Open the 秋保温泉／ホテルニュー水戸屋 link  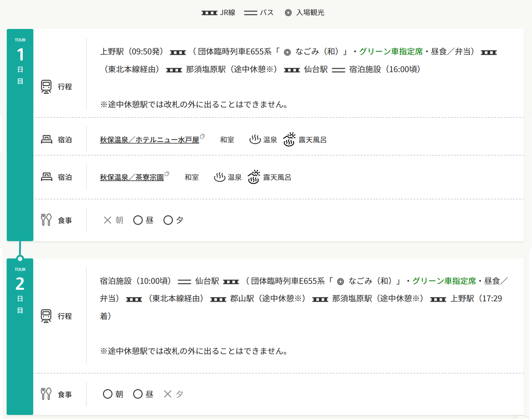[150, 140]
